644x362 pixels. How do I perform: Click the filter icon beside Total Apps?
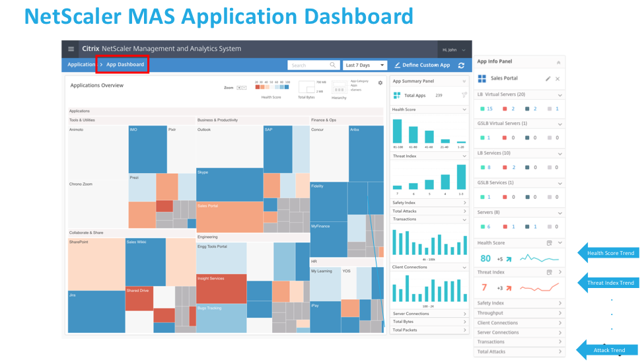pyautogui.click(x=464, y=96)
